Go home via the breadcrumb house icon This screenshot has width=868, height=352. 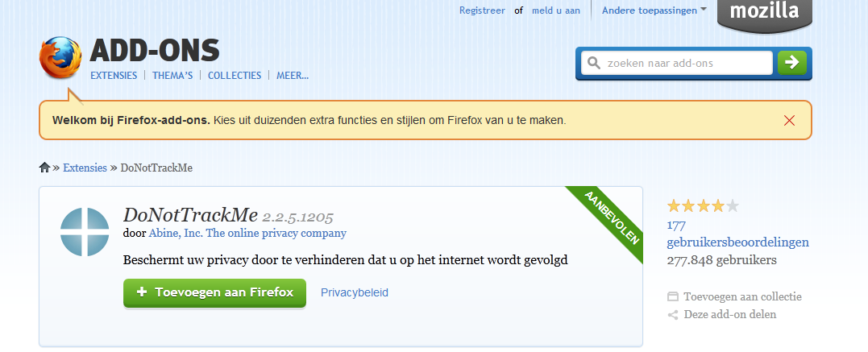[x=44, y=168]
